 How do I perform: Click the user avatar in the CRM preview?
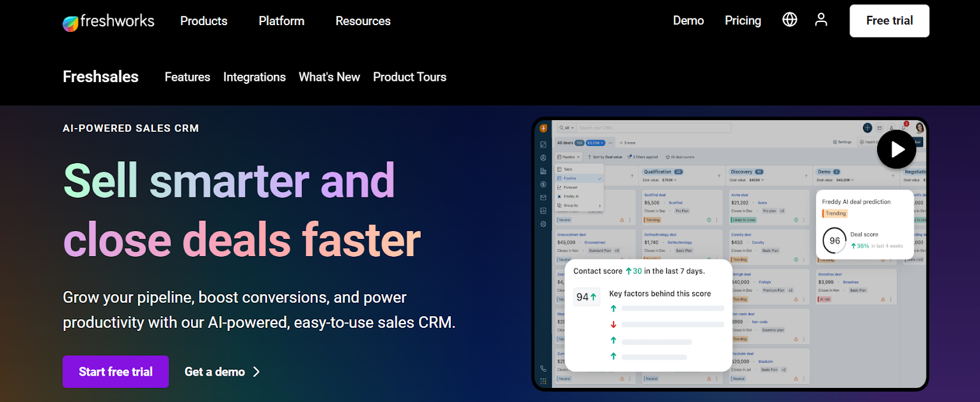(x=919, y=127)
